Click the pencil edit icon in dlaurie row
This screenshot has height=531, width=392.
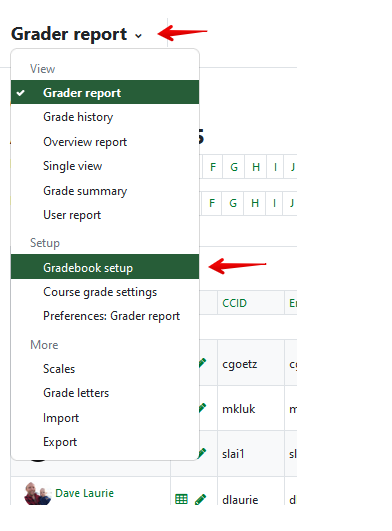point(200,499)
